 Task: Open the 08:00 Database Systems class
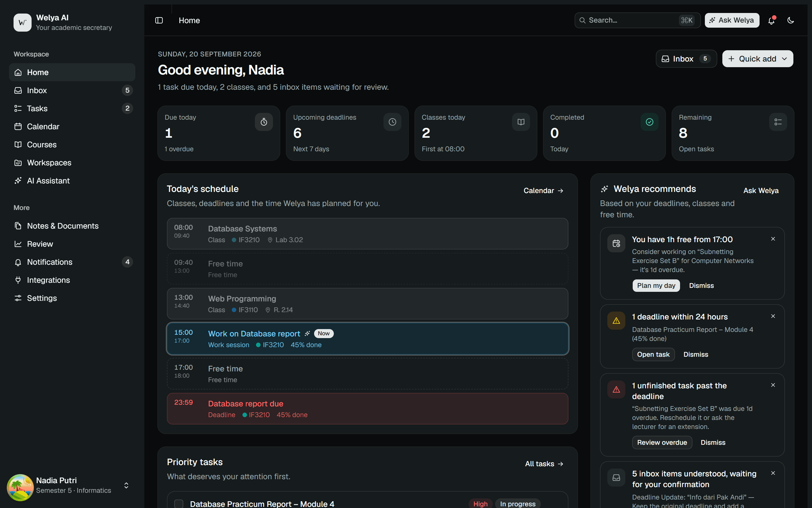[x=367, y=234]
